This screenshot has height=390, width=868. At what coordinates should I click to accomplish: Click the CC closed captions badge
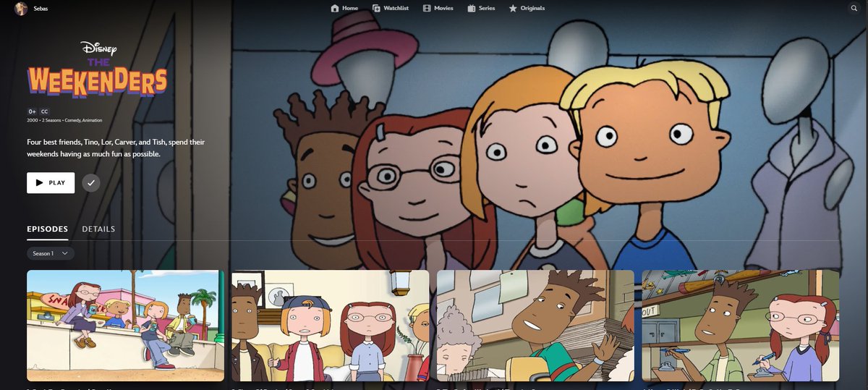click(44, 111)
